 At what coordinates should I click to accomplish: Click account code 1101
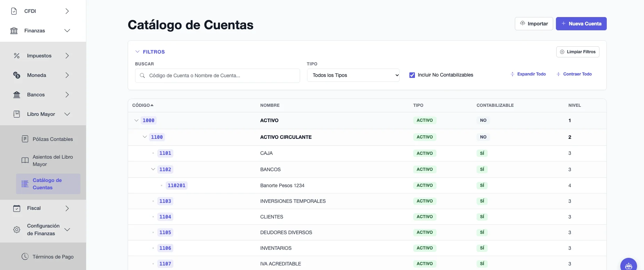pos(165,153)
